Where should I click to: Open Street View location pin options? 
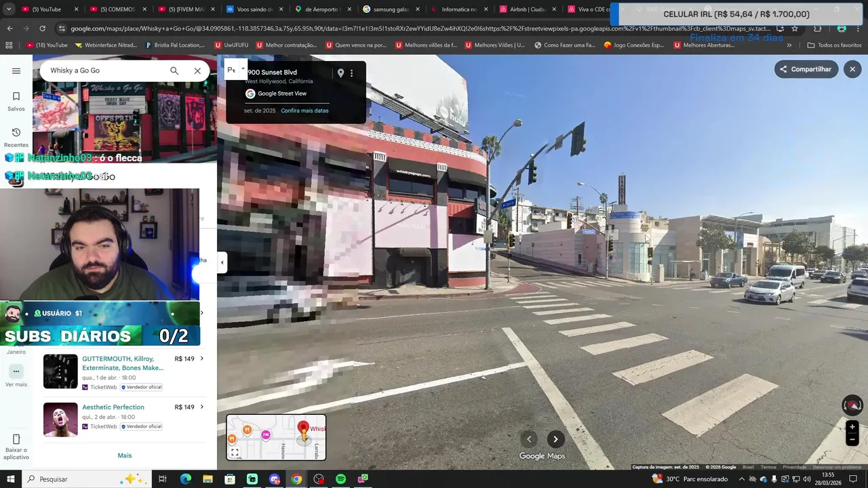(340, 73)
